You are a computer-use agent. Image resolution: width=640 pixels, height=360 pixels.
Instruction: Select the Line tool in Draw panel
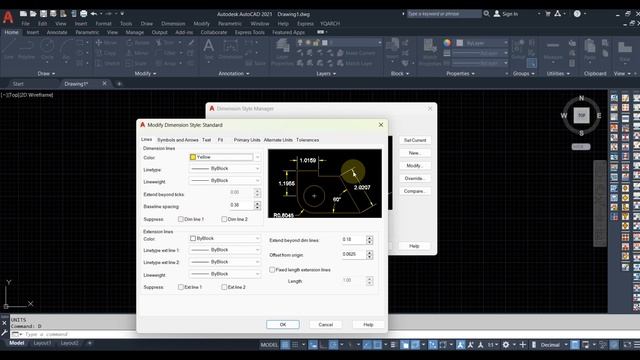(x=9, y=50)
